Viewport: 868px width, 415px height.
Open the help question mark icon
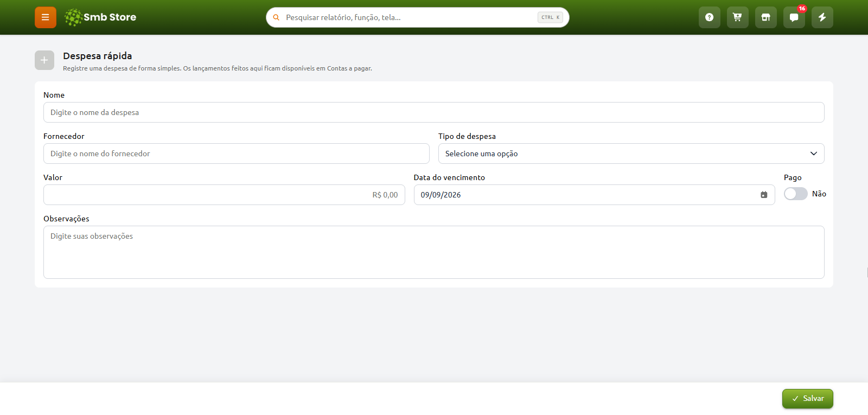click(x=710, y=17)
